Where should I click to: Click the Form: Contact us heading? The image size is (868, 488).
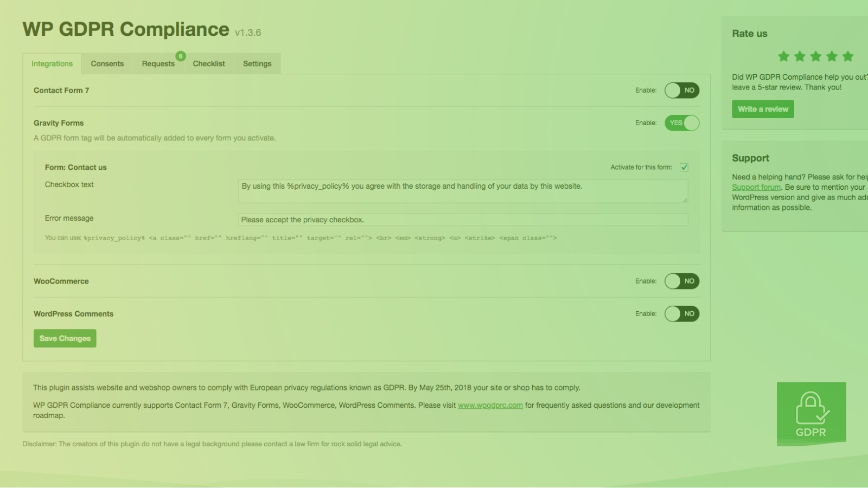click(x=76, y=168)
